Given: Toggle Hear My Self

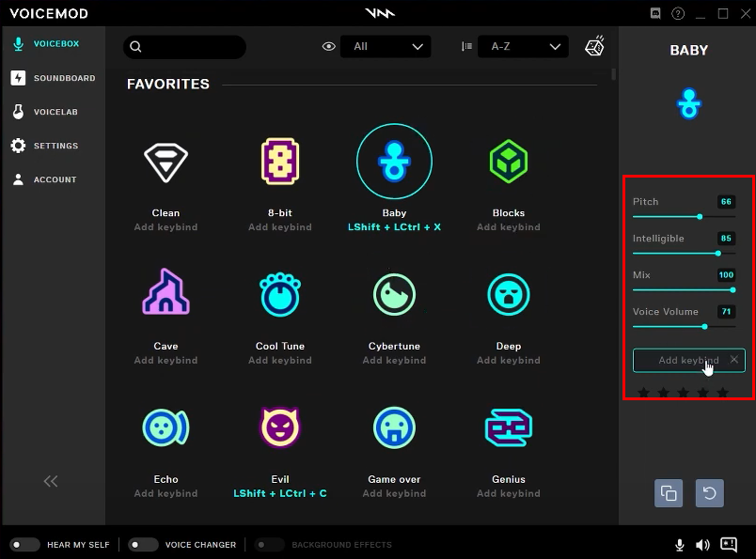Looking at the screenshot, I should (25, 544).
